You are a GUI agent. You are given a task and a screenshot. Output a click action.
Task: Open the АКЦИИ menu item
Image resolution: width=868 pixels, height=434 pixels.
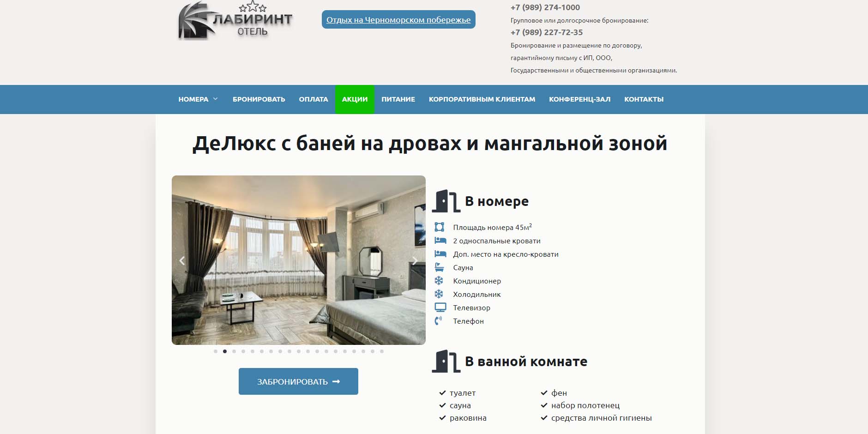pos(355,99)
